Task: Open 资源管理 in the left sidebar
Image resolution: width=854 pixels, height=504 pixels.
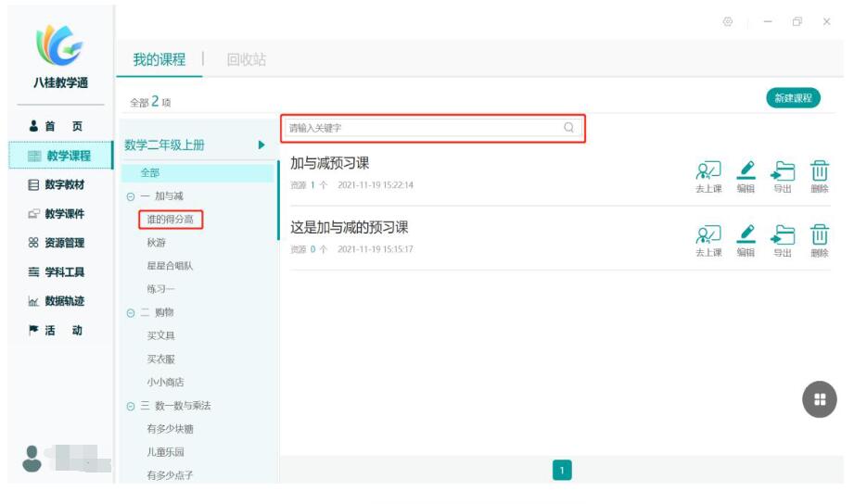Action: click(57, 243)
